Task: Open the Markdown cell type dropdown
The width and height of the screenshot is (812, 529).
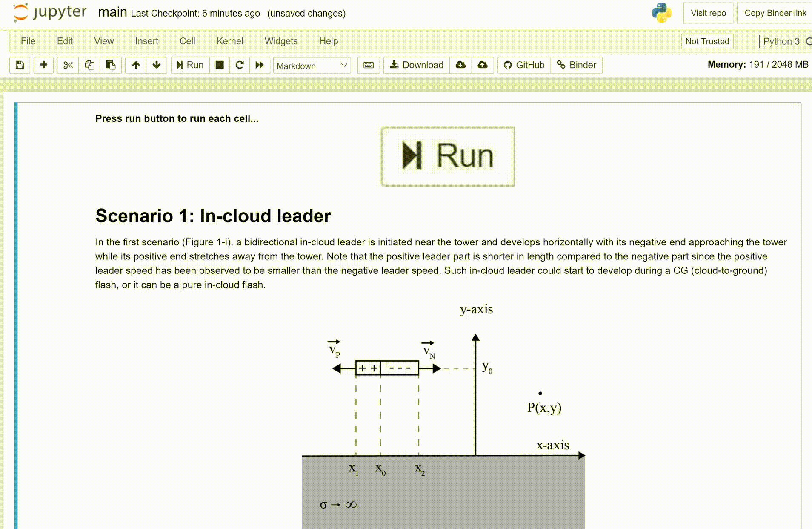Action: coord(312,66)
